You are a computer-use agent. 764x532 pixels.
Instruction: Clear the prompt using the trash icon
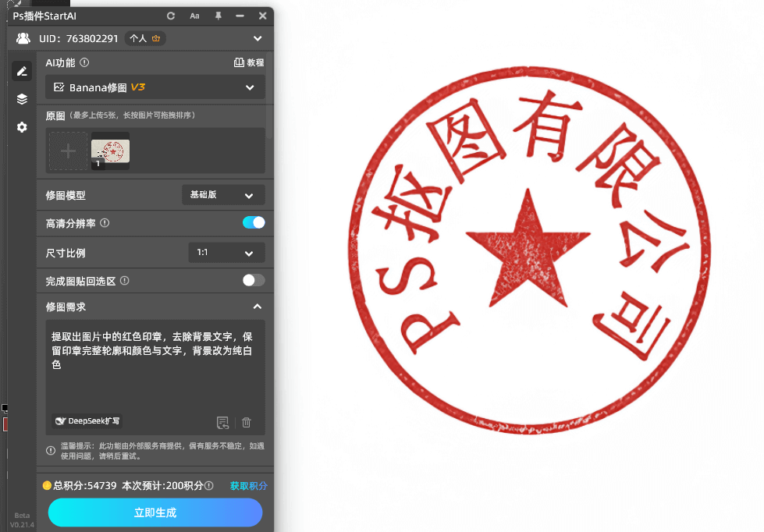tap(246, 422)
